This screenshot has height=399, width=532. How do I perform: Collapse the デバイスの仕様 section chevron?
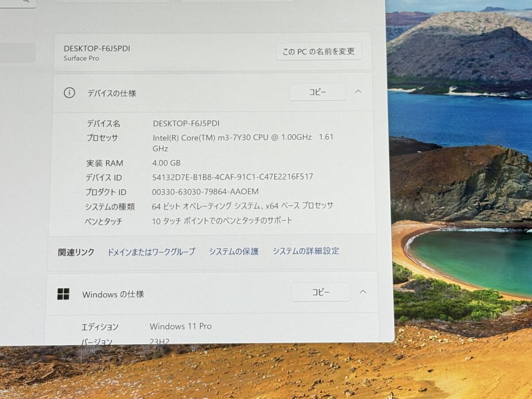point(358,91)
